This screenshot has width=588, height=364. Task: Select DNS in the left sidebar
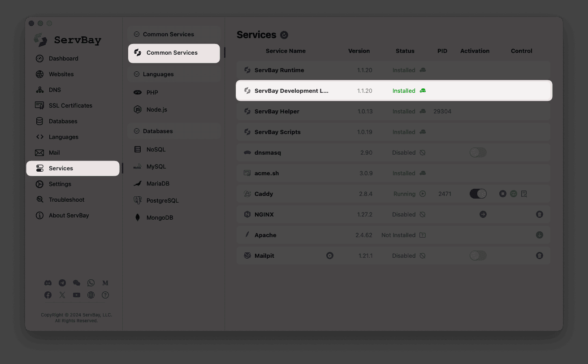[x=54, y=90]
